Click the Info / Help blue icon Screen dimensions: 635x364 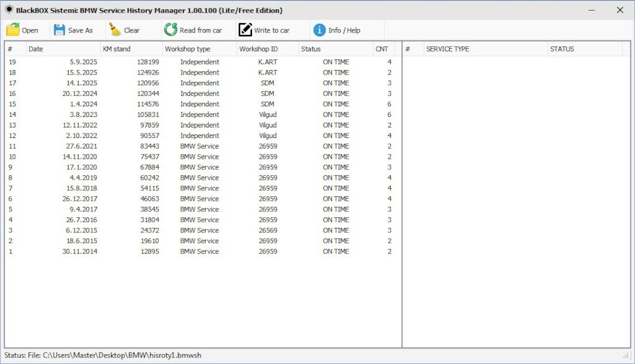click(x=319, y=30)
